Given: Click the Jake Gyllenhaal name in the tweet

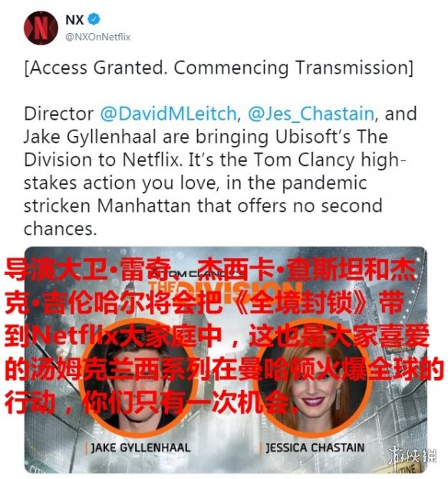Looking at the screenshot, I should tap(90, 137).
